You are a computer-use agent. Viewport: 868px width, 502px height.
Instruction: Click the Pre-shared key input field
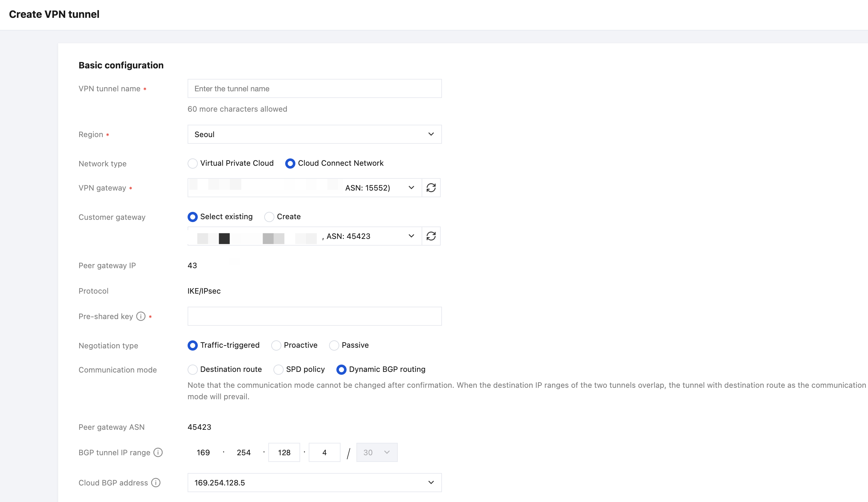point(314,316)
